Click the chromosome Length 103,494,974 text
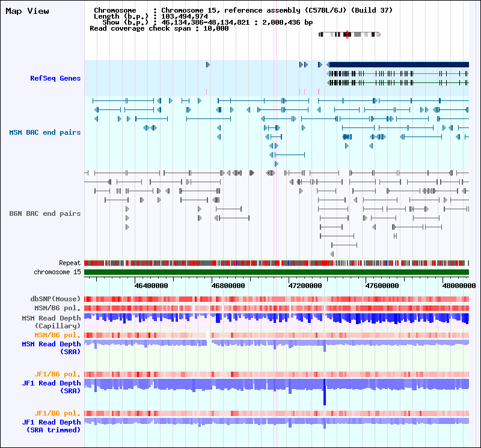The height and width of the screenshot is (448, 481). [151, 16]
